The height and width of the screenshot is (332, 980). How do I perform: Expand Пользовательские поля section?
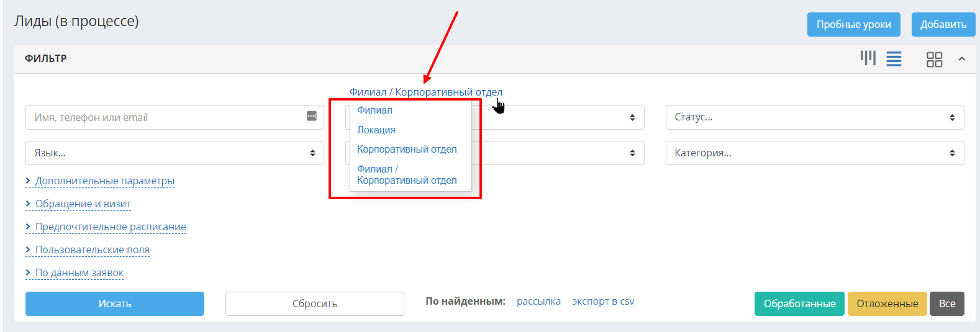coord(92,249)
